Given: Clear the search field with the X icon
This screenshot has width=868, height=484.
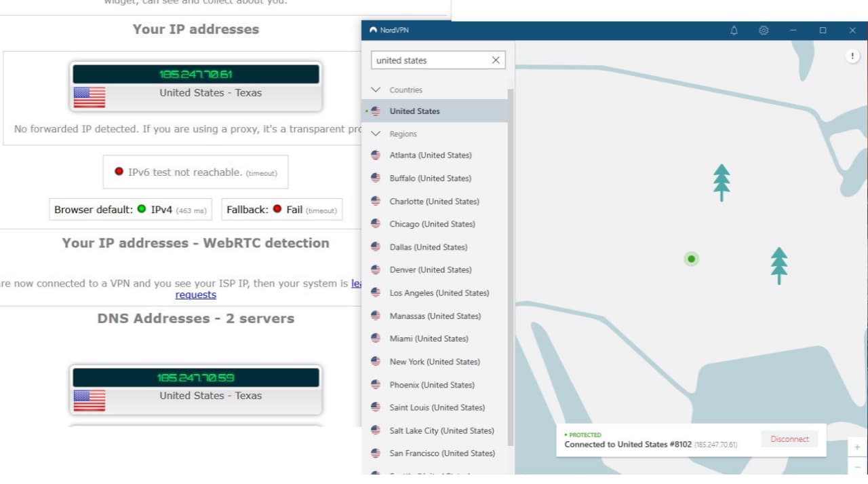Looking at the screenshot, I should click(496, 60).
